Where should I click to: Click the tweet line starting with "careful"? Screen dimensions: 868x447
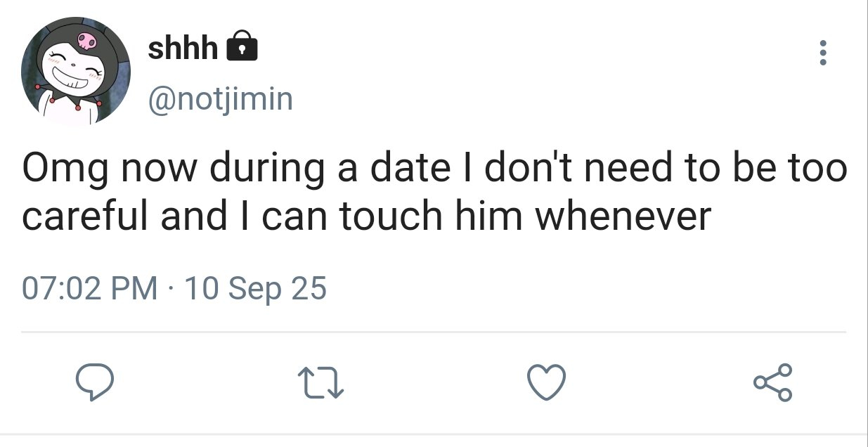click(366, 217)
